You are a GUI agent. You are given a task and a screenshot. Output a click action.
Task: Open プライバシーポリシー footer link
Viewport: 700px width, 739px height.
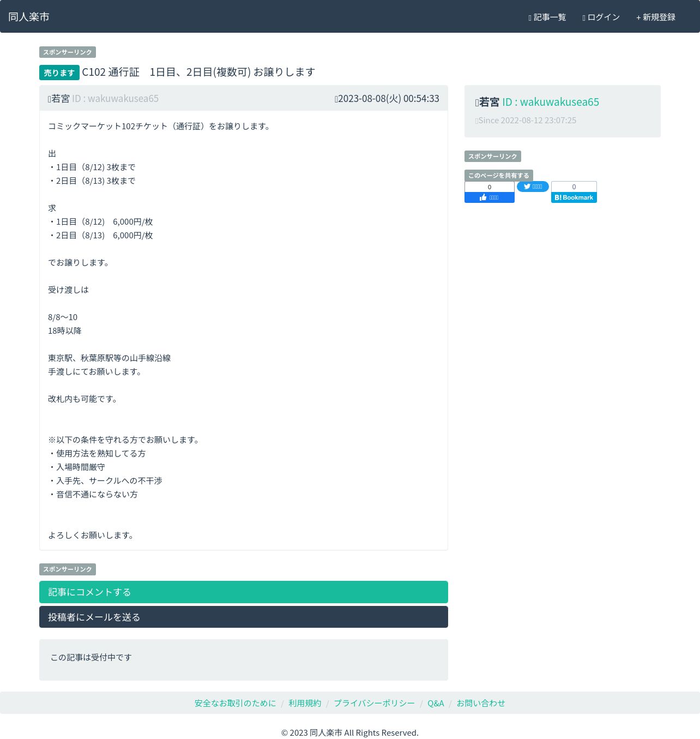click(x=374, y=703)
